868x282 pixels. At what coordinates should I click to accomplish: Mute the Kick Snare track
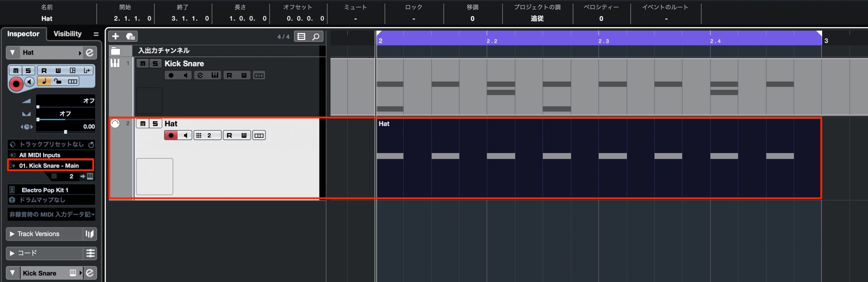(143, 63)
